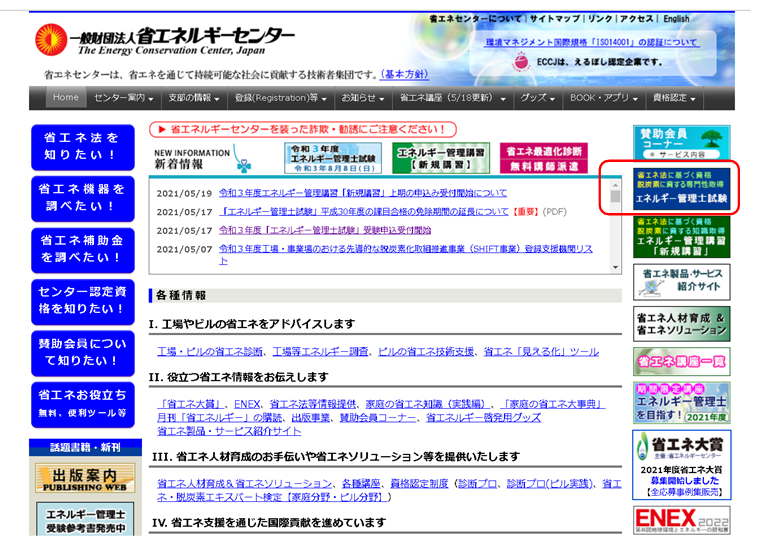Open the 省エネ「見える化」ツール link
This screenshot has width=759, height=553.
point(541,352)
